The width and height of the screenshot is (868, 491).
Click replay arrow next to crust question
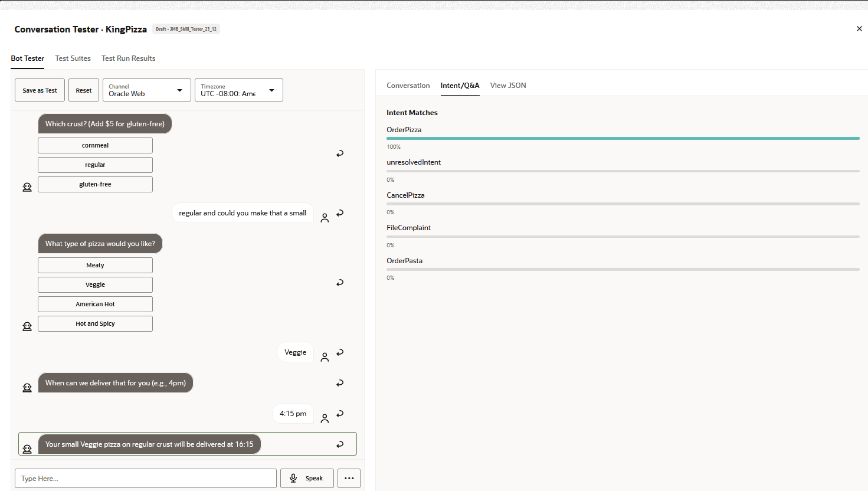pos(340,153)
